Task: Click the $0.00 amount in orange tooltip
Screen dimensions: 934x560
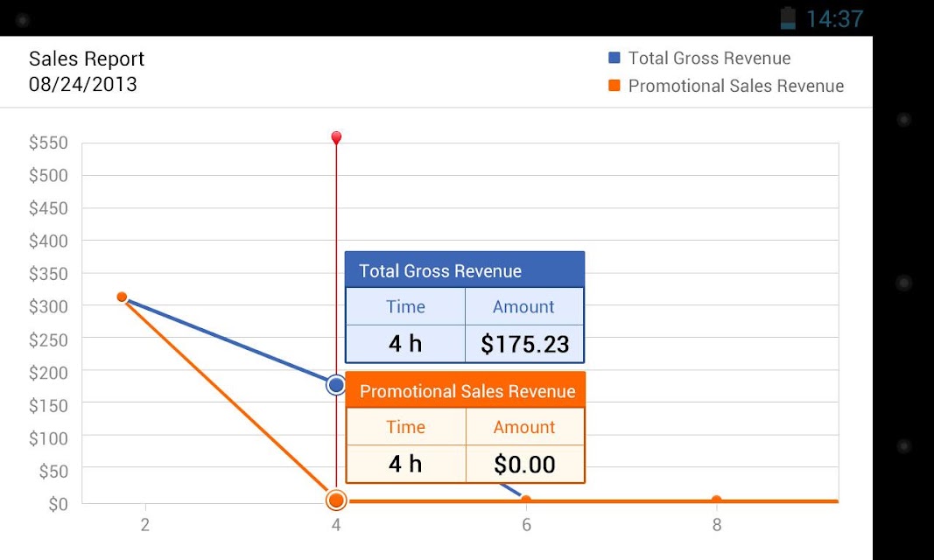Action: (x=525, y=464)
